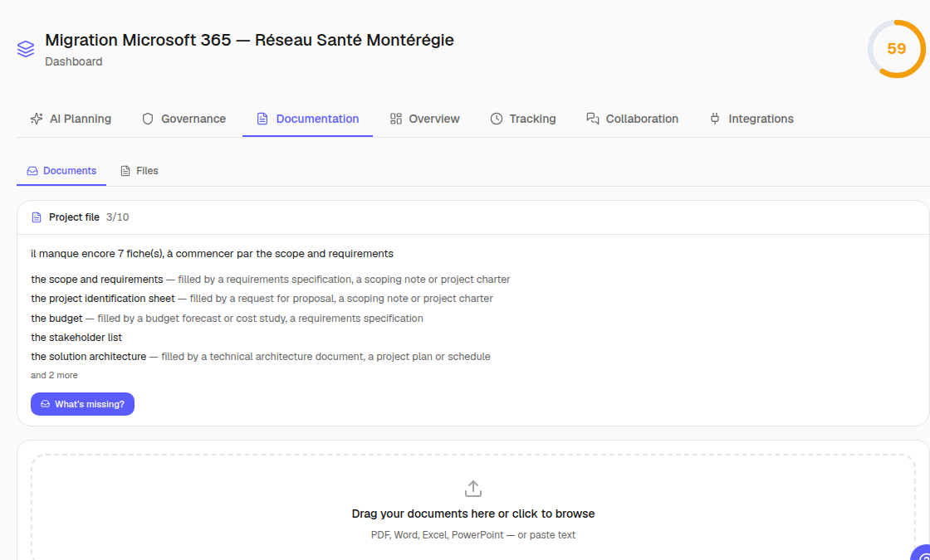930x560 pixels.
Task: Click the What's missing? button
Action: tap(82, 404)
